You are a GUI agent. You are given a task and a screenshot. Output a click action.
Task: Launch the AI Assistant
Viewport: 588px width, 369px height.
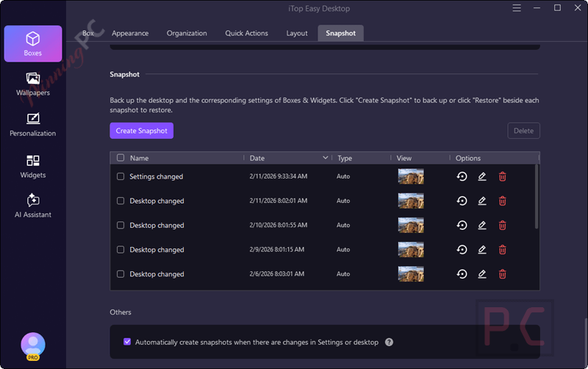[x=33, y=206]
